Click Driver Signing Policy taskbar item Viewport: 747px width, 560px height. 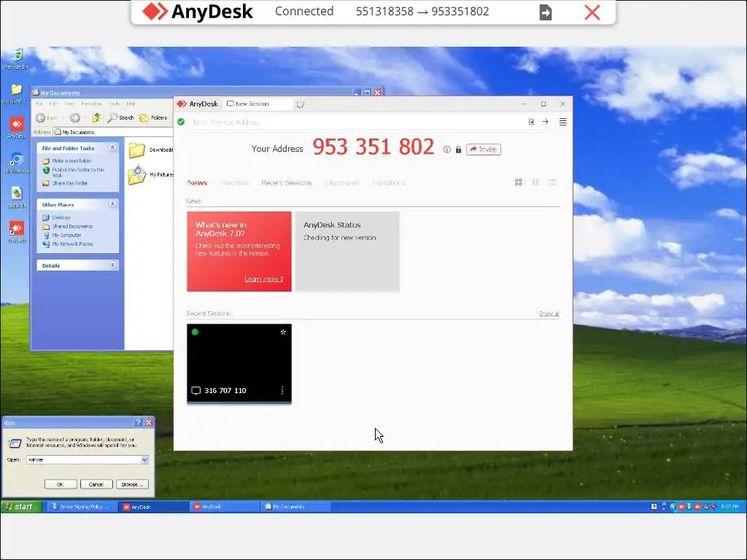tap(82, 507)
